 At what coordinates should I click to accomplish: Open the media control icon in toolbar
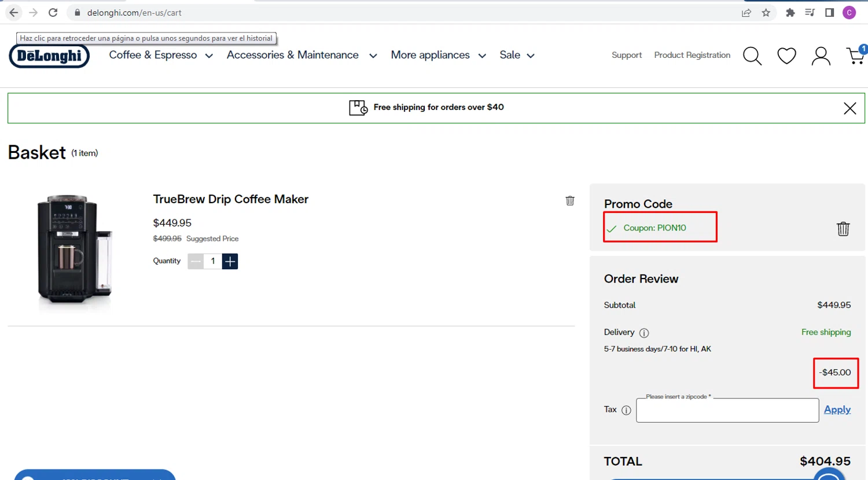pyautogui.click(x=810, y=13)
